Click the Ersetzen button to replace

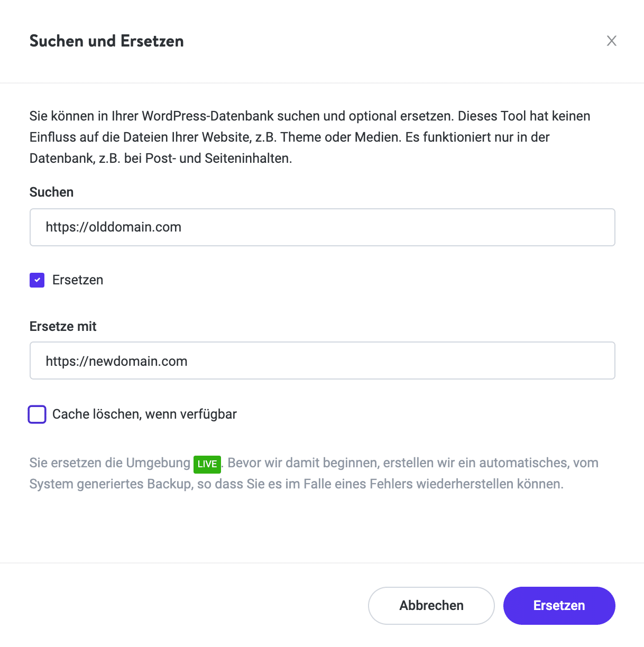coord(559,605)
